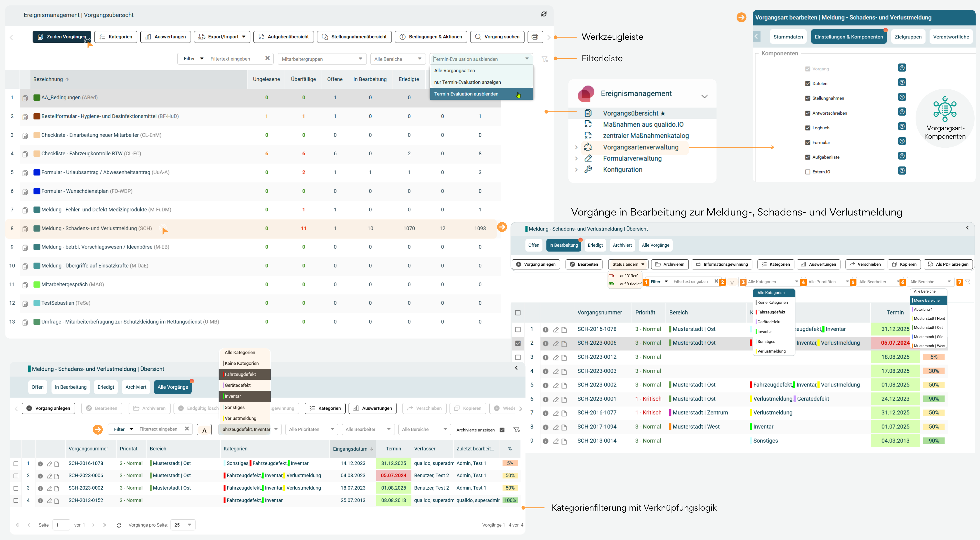The height and width of the screenshot is (540, 980).
Task: Open document icon for TestSebastian row
Action: pos(25,303)
